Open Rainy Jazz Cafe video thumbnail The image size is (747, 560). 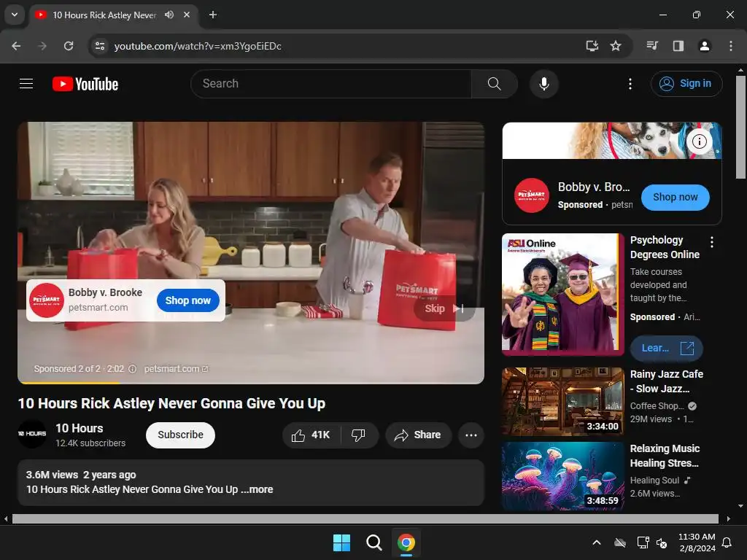(562, 402)
